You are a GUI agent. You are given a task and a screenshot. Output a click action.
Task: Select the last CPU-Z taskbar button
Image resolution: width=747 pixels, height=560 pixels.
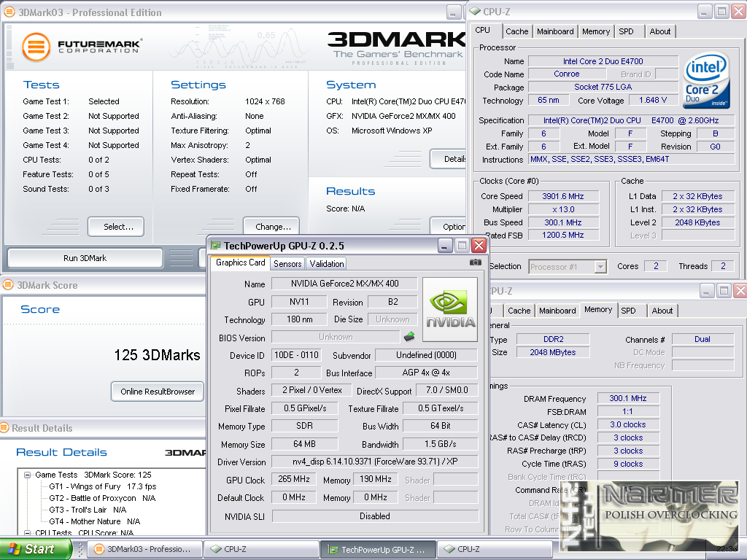[x=494, y=549]
